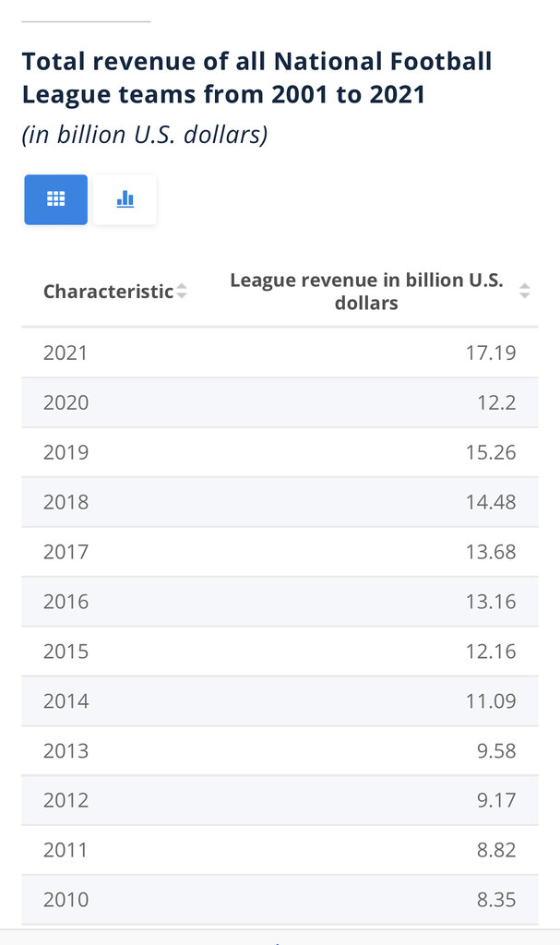Select the 2021 row
560x945 pixels.
pos(280,353)
